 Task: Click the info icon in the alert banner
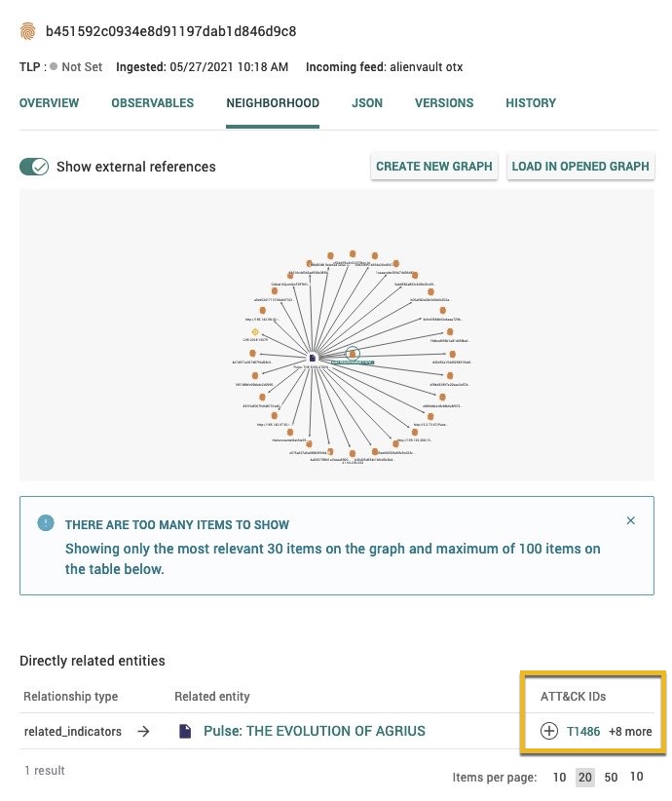(46, 523)
